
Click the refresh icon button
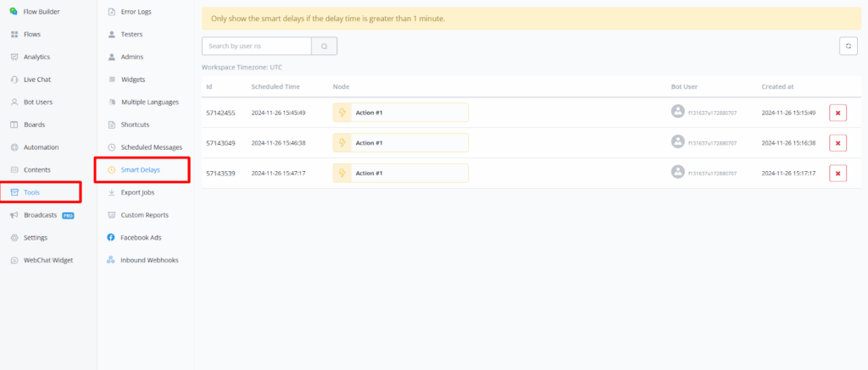[x=847, y=47]
